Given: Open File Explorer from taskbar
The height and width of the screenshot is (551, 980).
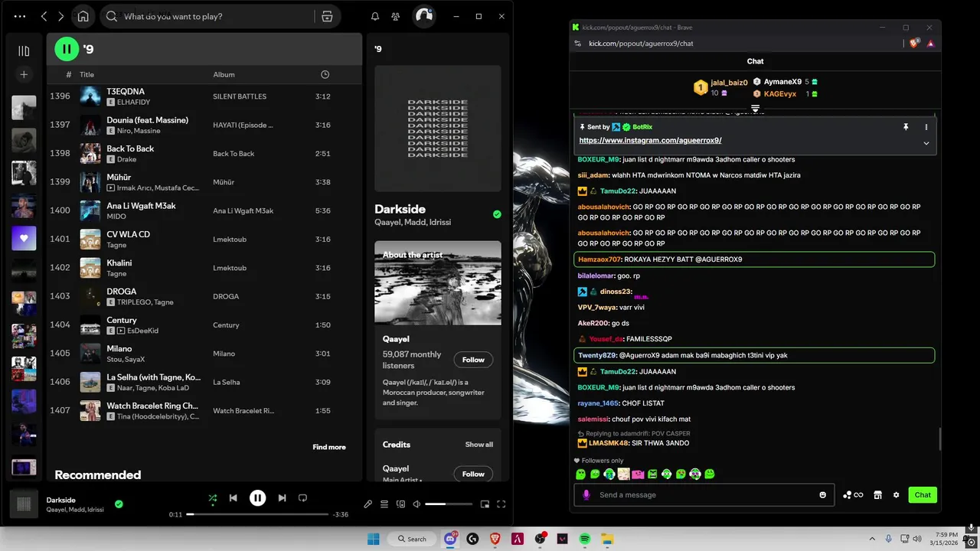Looking at the screenshot, I should 606,539.
